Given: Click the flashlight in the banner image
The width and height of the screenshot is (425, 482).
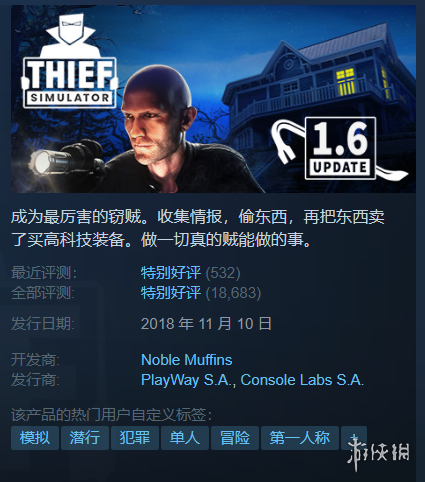Looking at the screenshot, I should click(50, 162).
